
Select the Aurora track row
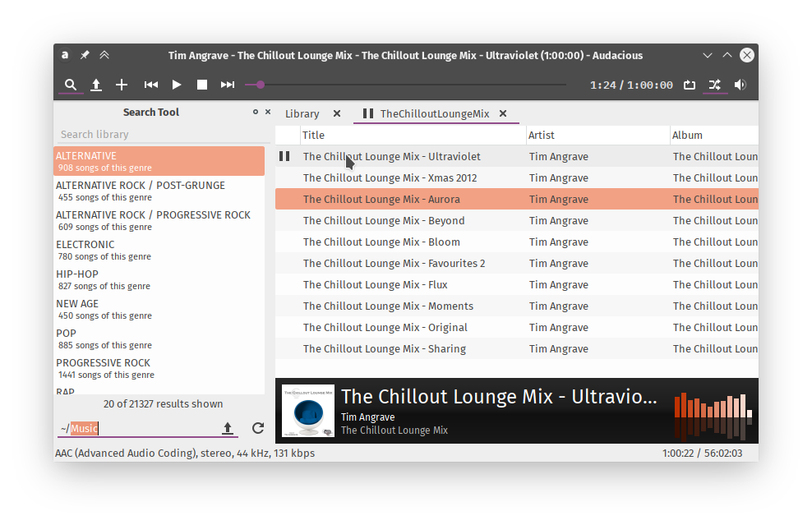(x=517, y=200)
